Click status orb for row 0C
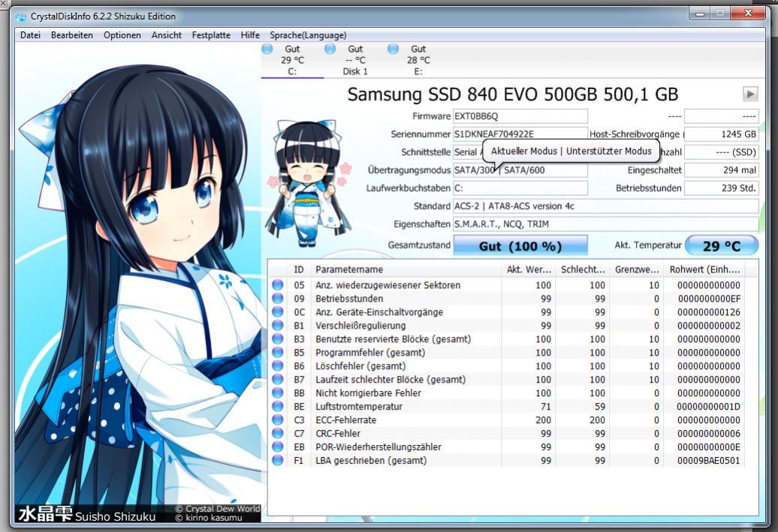Viewport: 778px width, 532px height. pyautogui.click(x=277, y=312)
